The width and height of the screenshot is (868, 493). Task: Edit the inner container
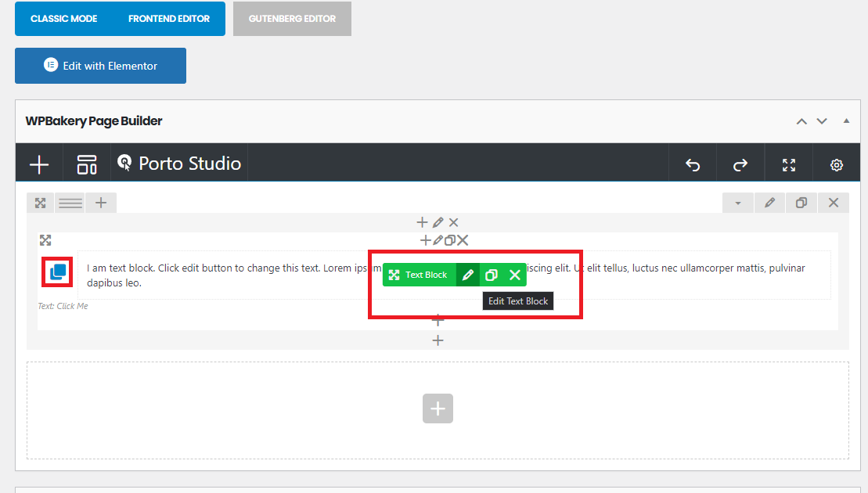[438, 240]
